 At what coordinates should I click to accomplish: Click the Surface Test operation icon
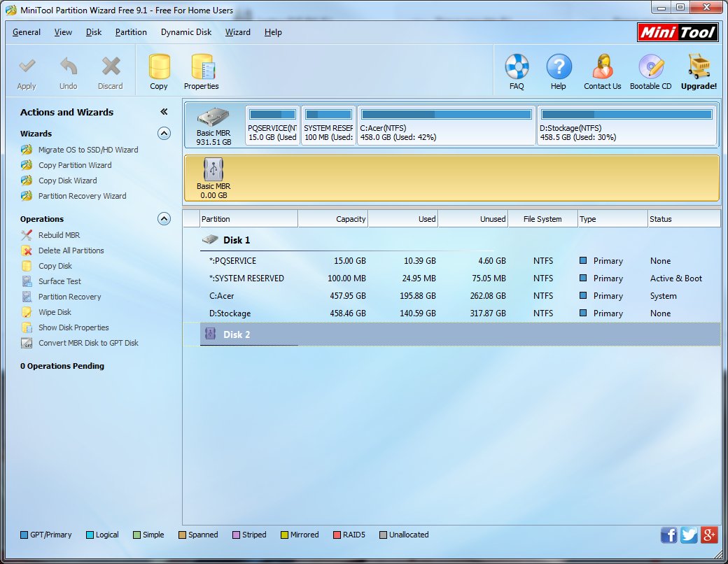(27, 281)
